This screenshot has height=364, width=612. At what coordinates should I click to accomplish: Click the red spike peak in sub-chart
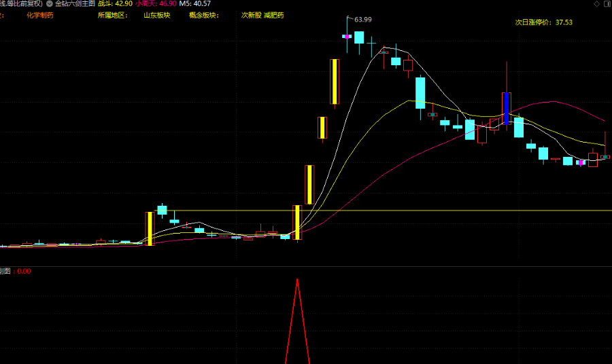pyautogui.click(x=297, y=280)
